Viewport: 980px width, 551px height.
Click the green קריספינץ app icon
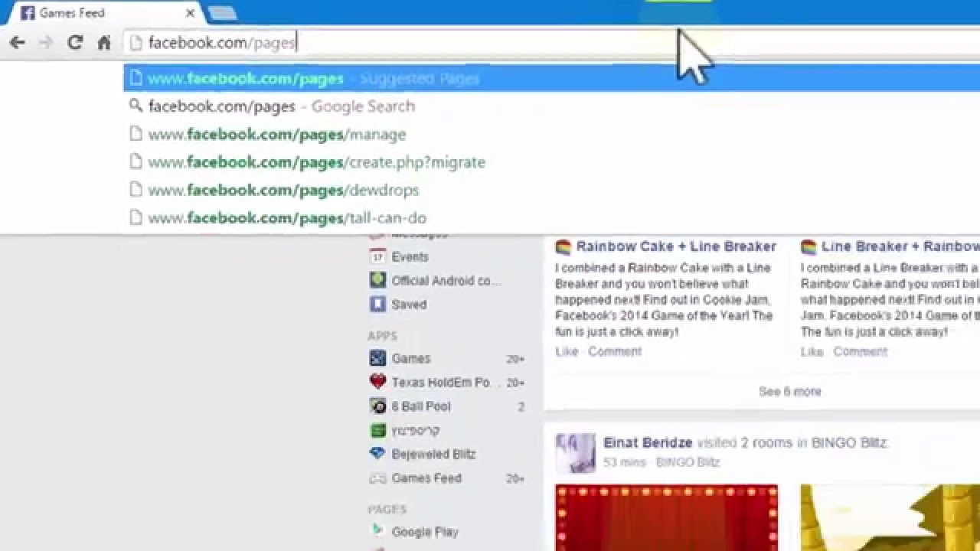[x=377, y=430]
